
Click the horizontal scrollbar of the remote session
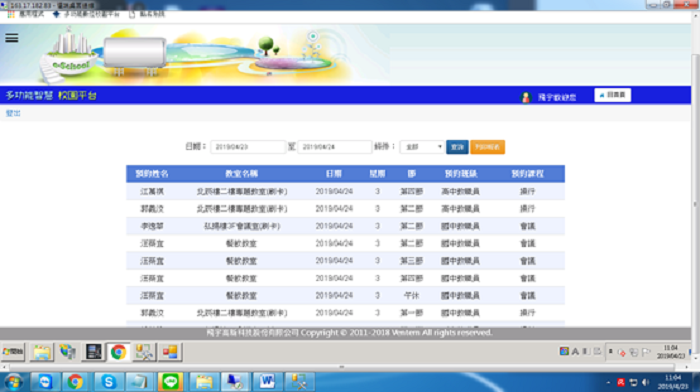click(x=342, y=367)
